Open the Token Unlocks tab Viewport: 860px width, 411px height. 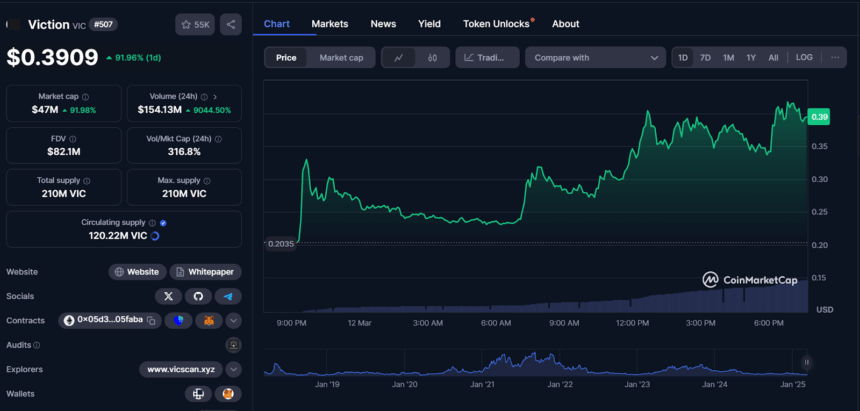(496, 24)
